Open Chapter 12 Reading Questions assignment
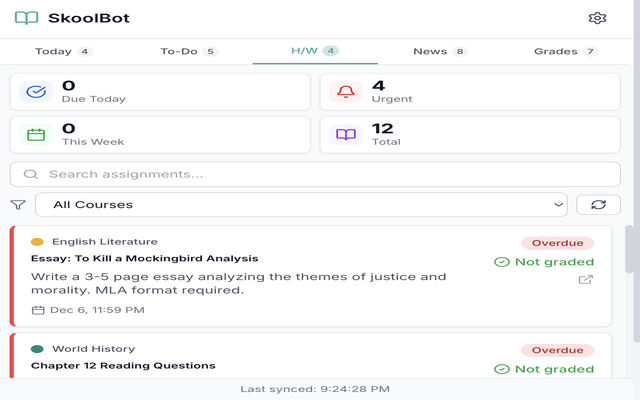The width and height of the screenshot is (640, 400). tap(123, 366)
